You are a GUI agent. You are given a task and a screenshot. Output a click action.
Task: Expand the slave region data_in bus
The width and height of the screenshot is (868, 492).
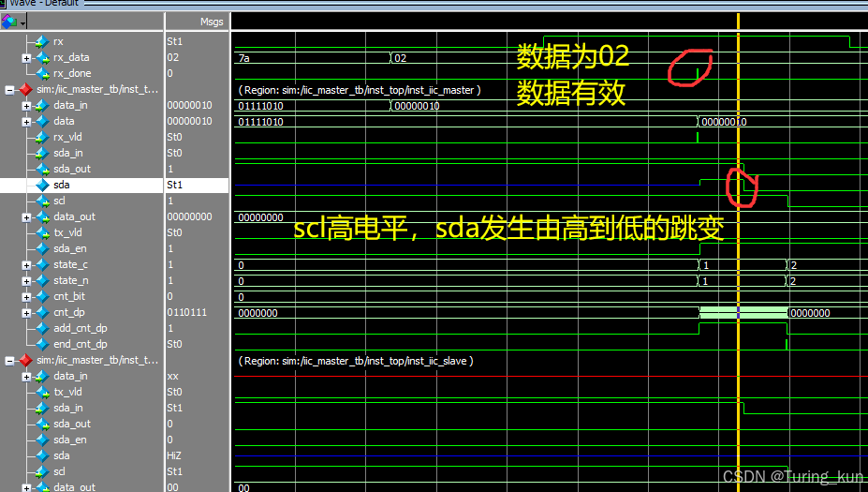click(x=26, y=376)
